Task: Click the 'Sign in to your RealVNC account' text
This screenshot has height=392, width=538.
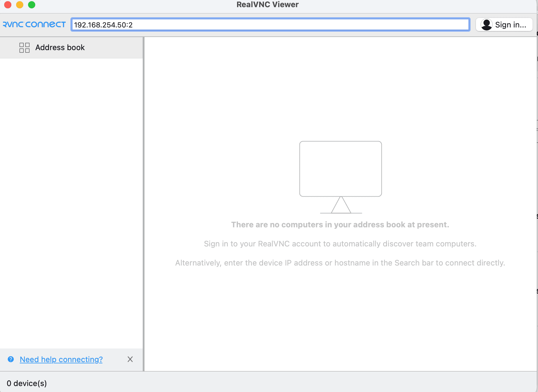Action: click(x=340, y=244)
